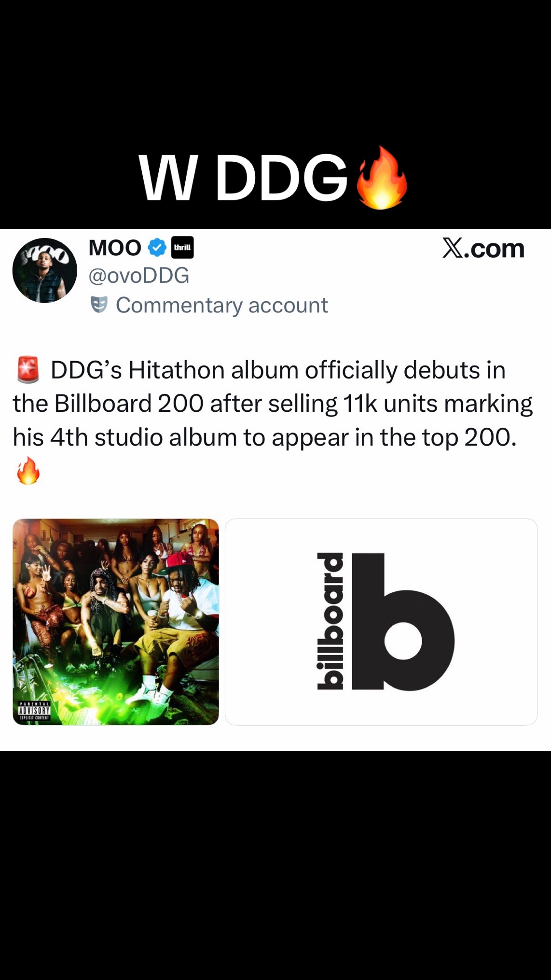The width and height of the screenshot is (551, 980).
Task: Click the '4th studio album' tweet line
Action: (264, 437)
